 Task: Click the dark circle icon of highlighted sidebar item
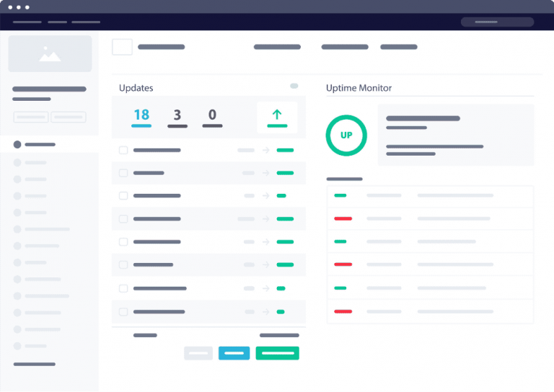(17, 145)
